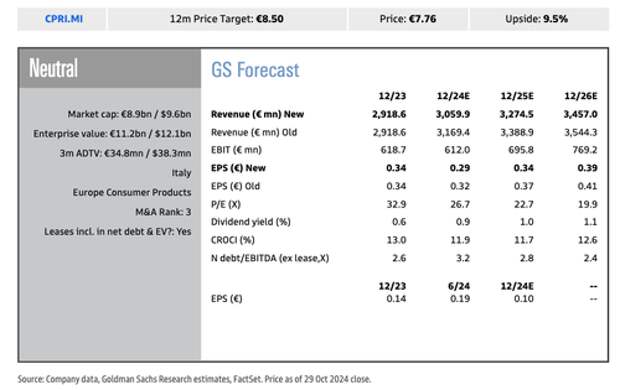Click the source footnote text

click(194, 379)
